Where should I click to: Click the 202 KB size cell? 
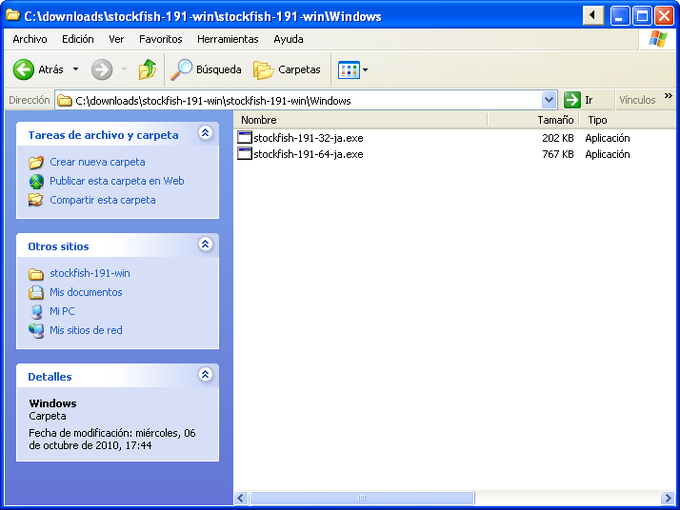[x=558, y=138]
